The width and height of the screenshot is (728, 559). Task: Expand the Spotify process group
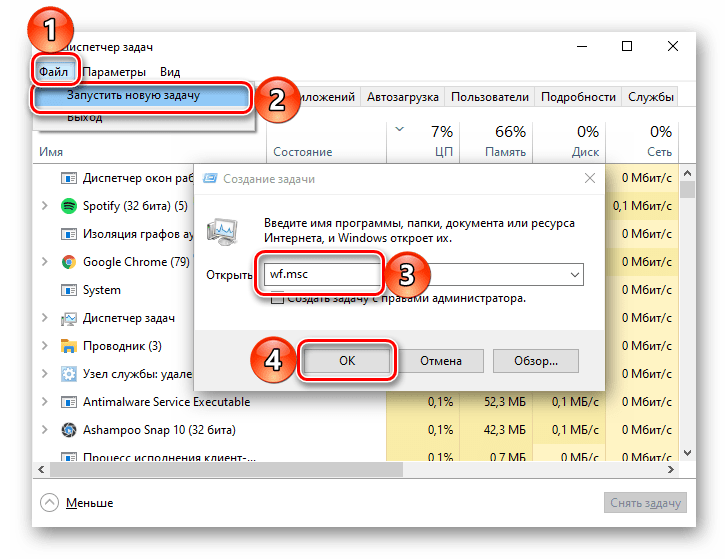[x=45, y=206]
